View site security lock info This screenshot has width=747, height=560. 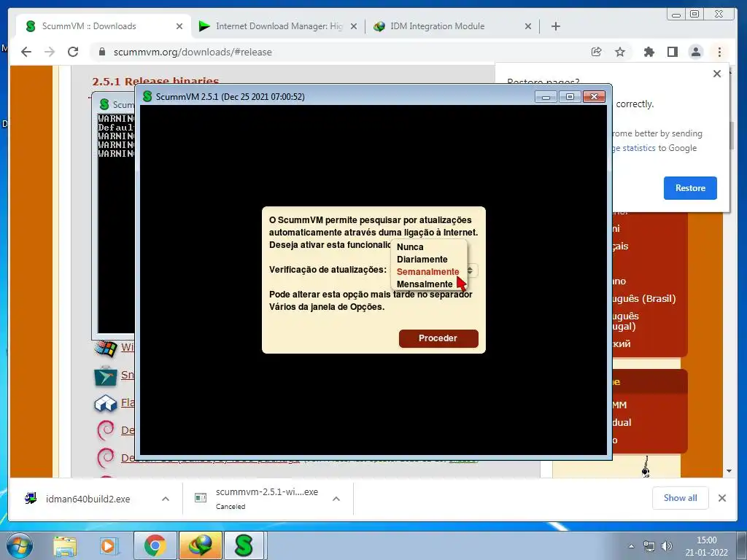pos(101,52)
